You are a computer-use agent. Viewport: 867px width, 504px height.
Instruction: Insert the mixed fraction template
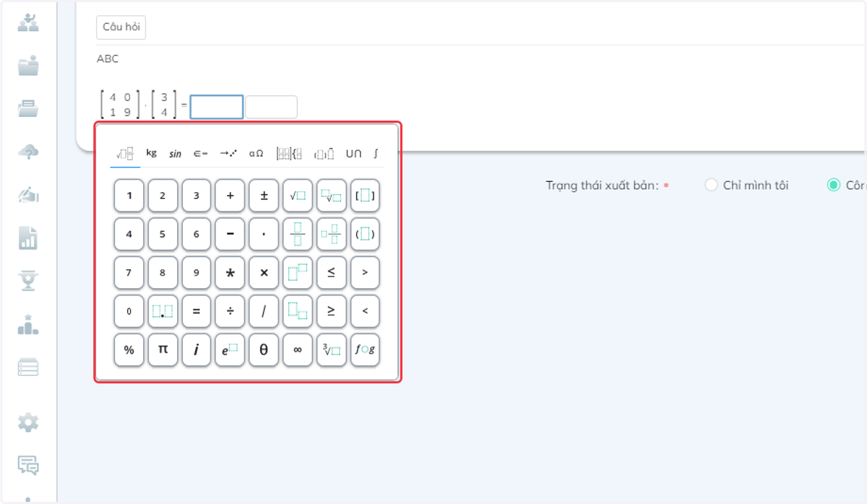pos(332,234)
